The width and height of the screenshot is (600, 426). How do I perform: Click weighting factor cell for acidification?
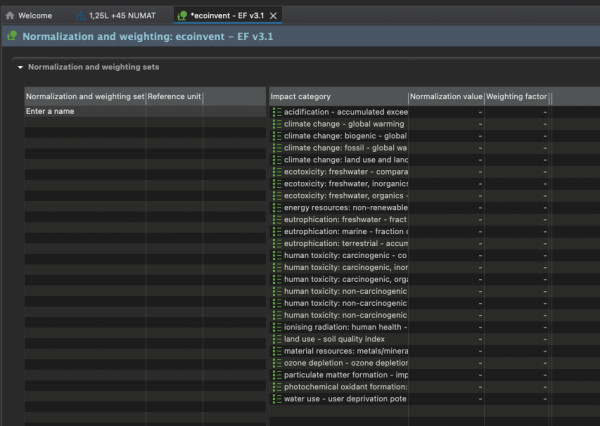point(517,112)
